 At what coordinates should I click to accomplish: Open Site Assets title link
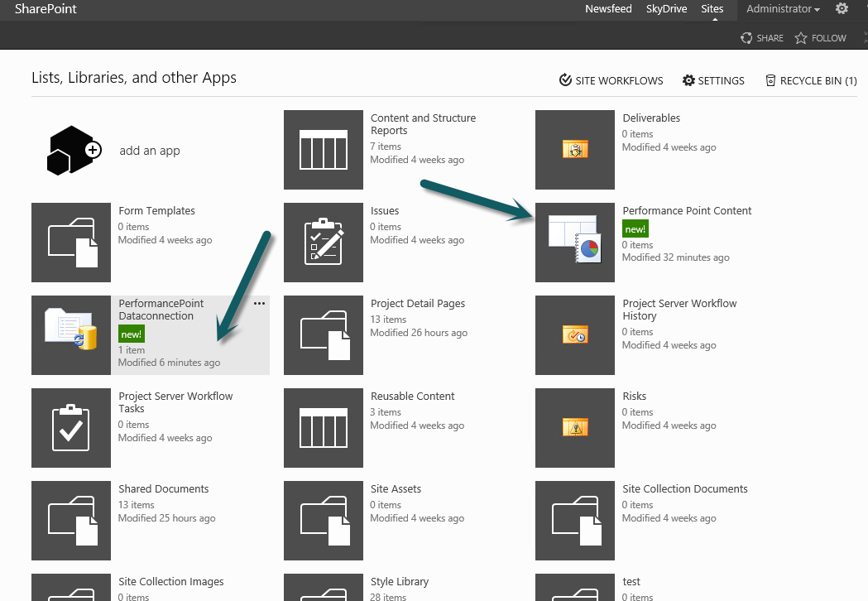(396, 488)
